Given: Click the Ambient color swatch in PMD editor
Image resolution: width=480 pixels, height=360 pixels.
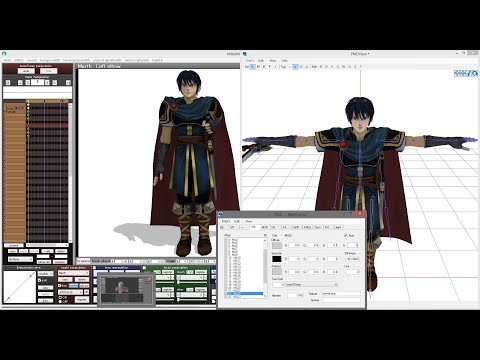Looking at the screenshot, I should (277, 272).
